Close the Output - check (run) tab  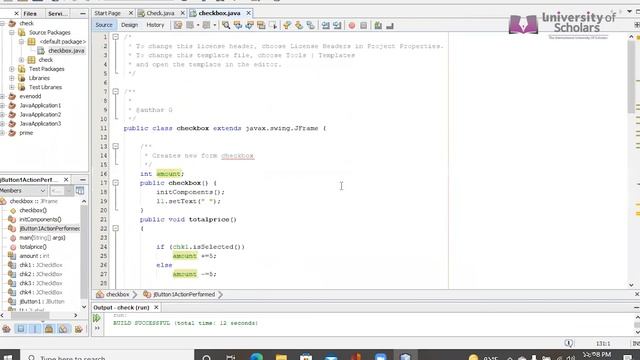tap(156, 307)
